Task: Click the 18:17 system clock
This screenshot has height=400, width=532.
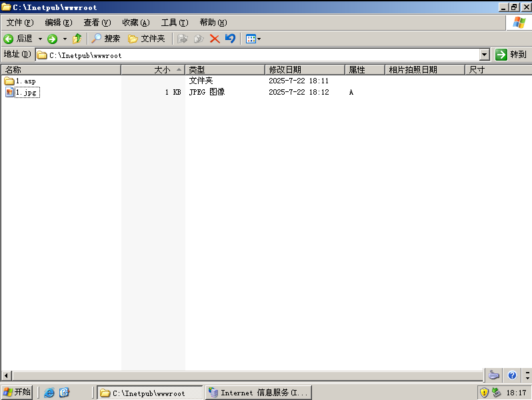Action: [516, 393]
